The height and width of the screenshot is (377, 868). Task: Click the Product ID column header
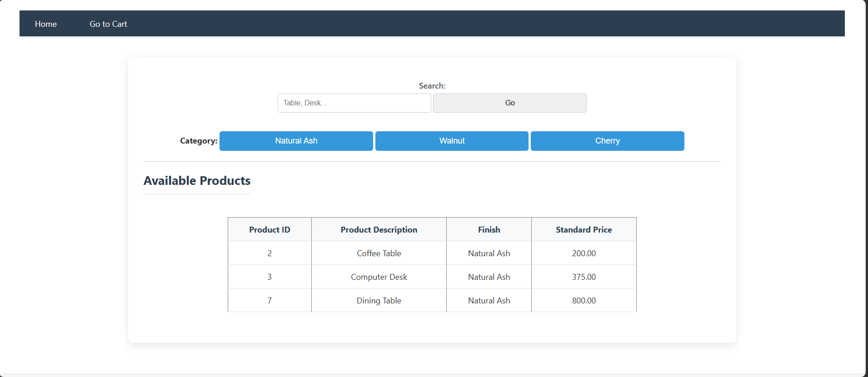click(269, 229)
